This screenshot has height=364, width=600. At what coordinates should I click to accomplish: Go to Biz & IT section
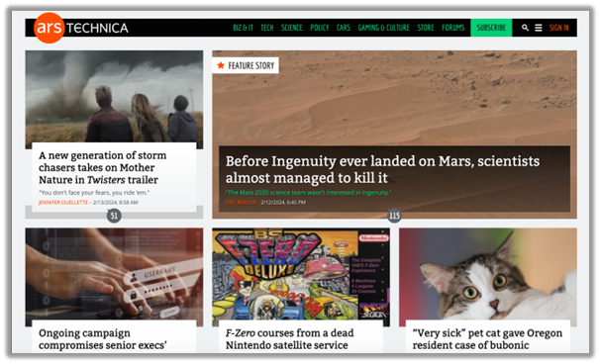pos(243,28)
